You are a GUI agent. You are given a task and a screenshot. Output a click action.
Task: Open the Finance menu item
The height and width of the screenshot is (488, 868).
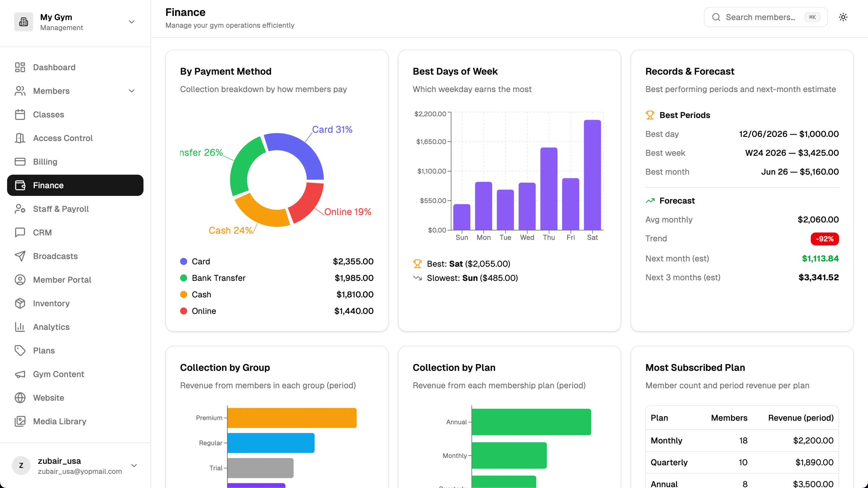(75, 185)
